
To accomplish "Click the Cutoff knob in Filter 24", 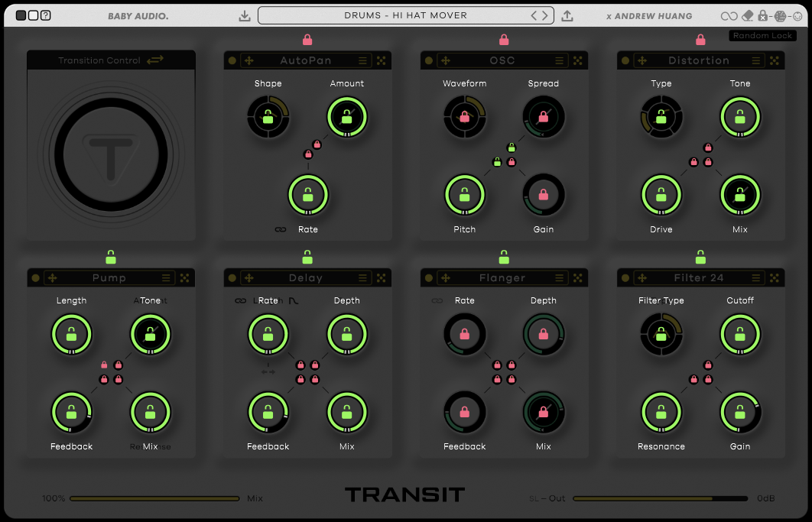I will coord(740,334).
